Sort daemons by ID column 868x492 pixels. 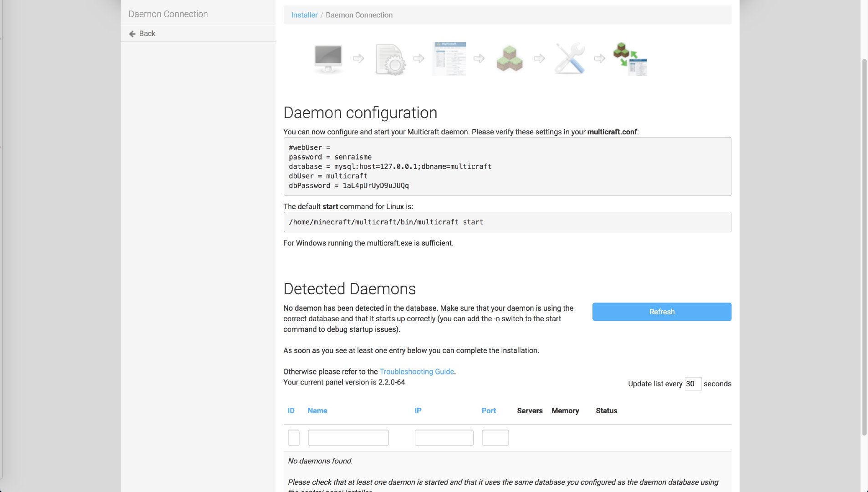coord(291,411)
